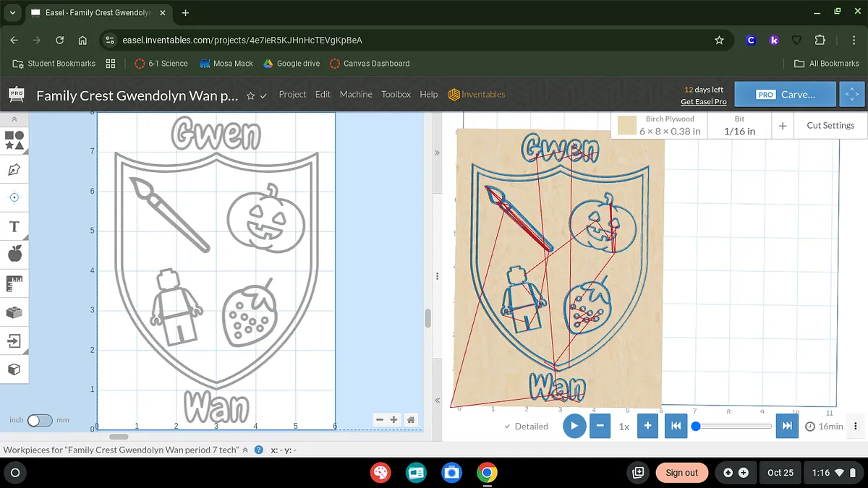
Task: Select the Pen drawing tool
Action: [14, 169]
